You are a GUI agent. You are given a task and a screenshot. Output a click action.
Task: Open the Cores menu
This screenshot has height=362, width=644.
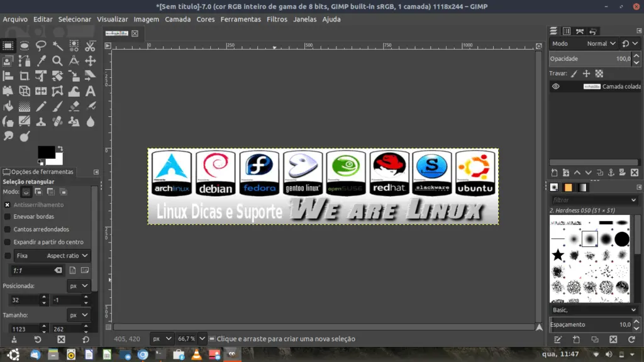[x=206, y=19]
